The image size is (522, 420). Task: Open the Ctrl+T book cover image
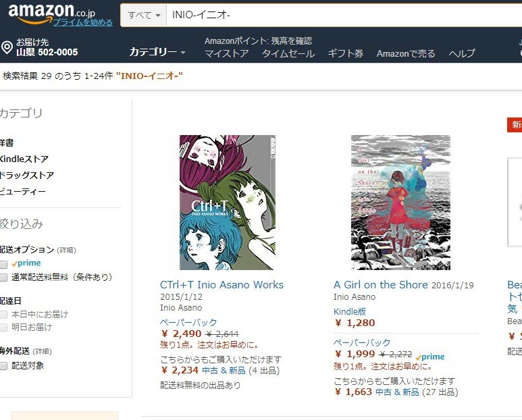[x=228, y=203]
